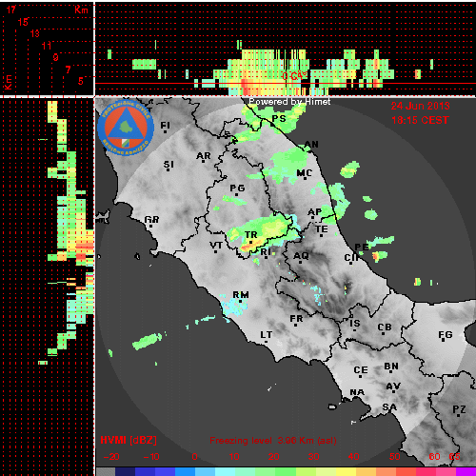Select the PG city label on map
Screen dimensions: 476x476
coord(237,188)
